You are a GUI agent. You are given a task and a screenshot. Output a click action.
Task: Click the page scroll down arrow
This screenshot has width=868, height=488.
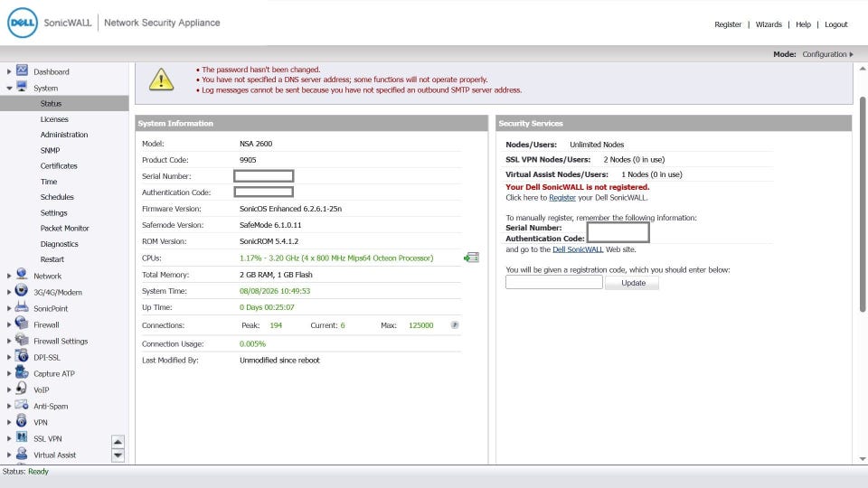click(863, 459)
